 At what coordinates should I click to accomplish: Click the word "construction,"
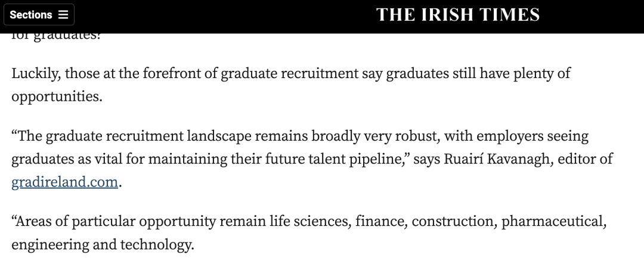454,222
